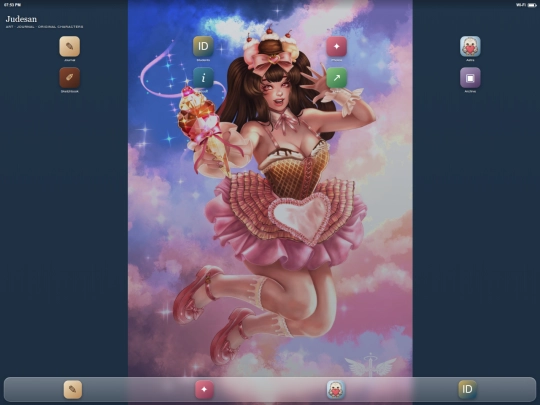Click the Judesan site title
Viewport: 540px width, 405px height.
pyautogui.click(x=21, y=19)
